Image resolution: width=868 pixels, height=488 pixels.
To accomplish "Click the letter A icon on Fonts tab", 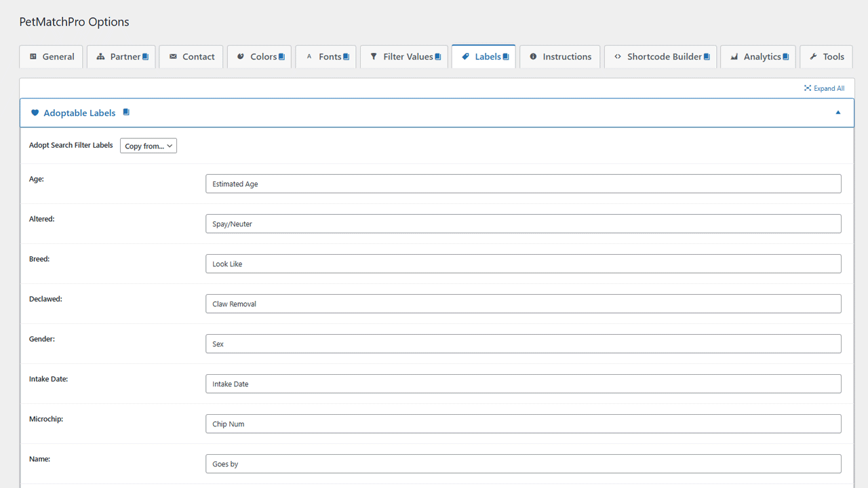I will coord(309,57).
